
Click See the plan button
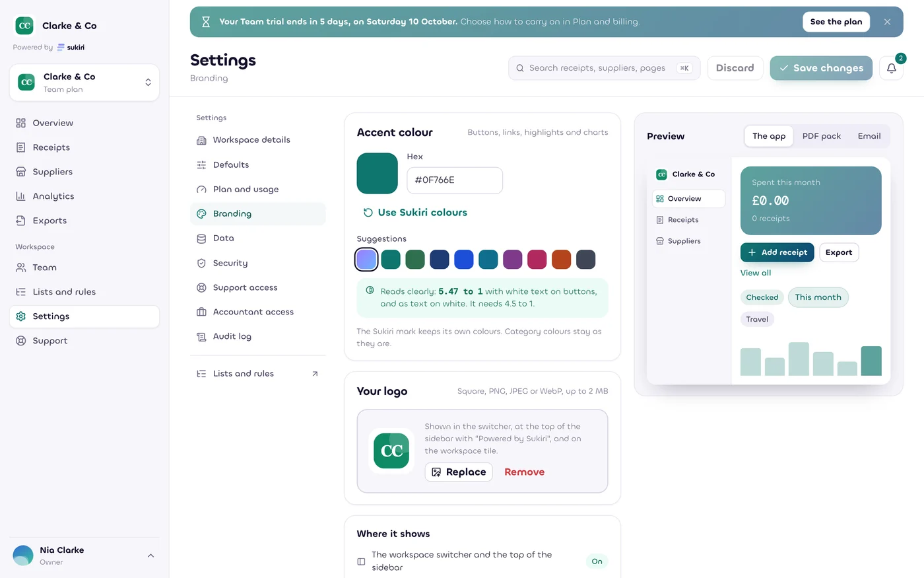click(836, 22)
